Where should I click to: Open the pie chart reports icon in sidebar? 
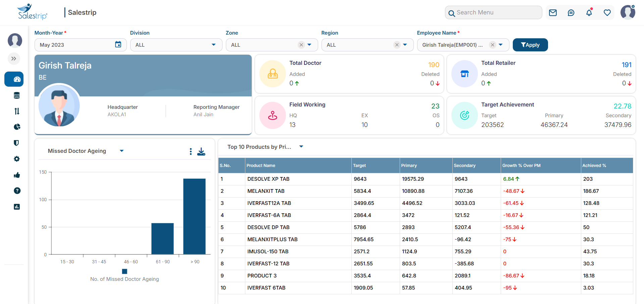click(16, 127)
